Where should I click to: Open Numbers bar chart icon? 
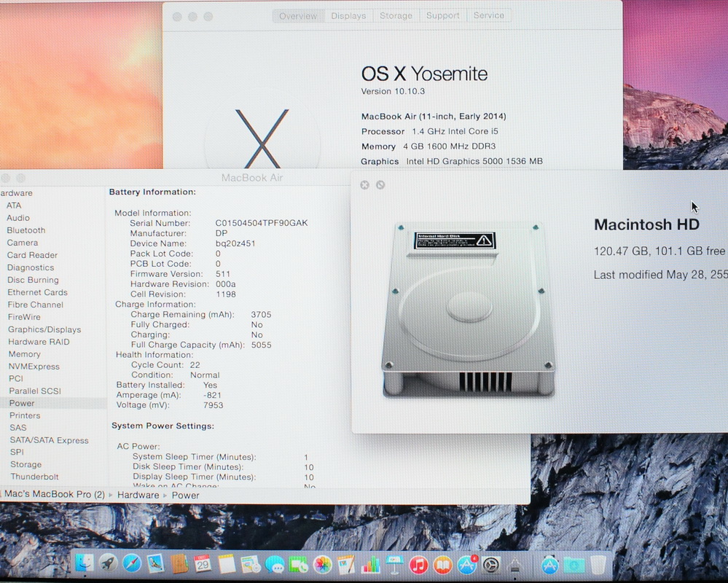(370, 565)
